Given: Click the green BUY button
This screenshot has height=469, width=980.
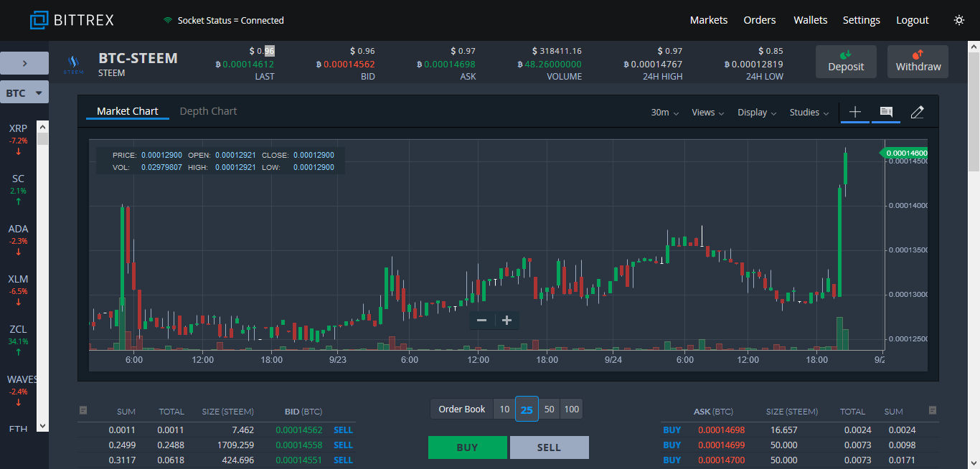Looking at the screenshot, I should [x=467, y=447].
